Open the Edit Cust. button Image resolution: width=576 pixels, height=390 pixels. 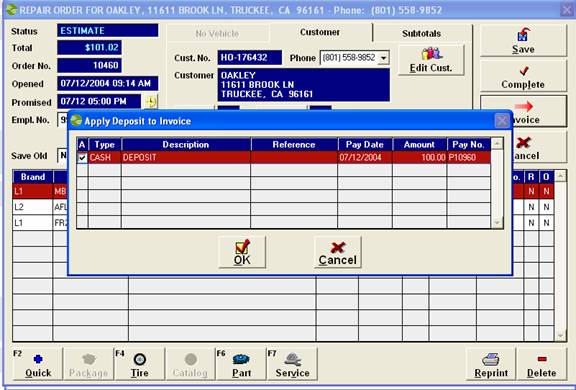[431, 60]
